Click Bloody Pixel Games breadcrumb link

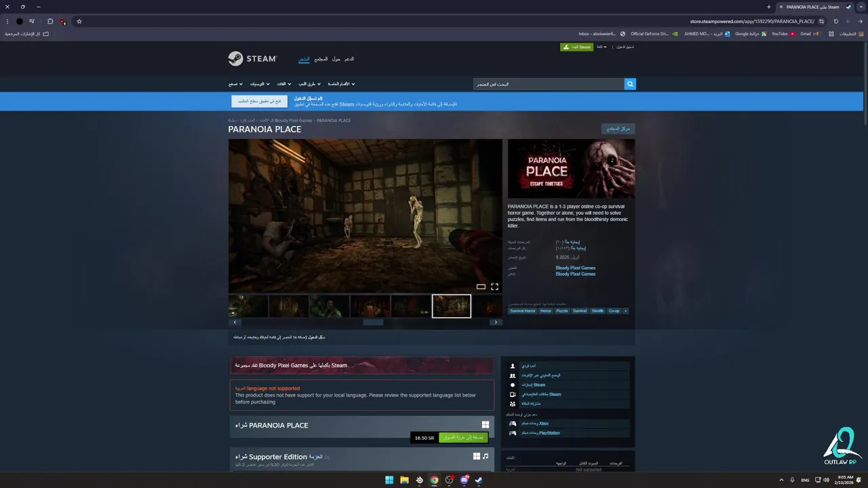(293, 120)
